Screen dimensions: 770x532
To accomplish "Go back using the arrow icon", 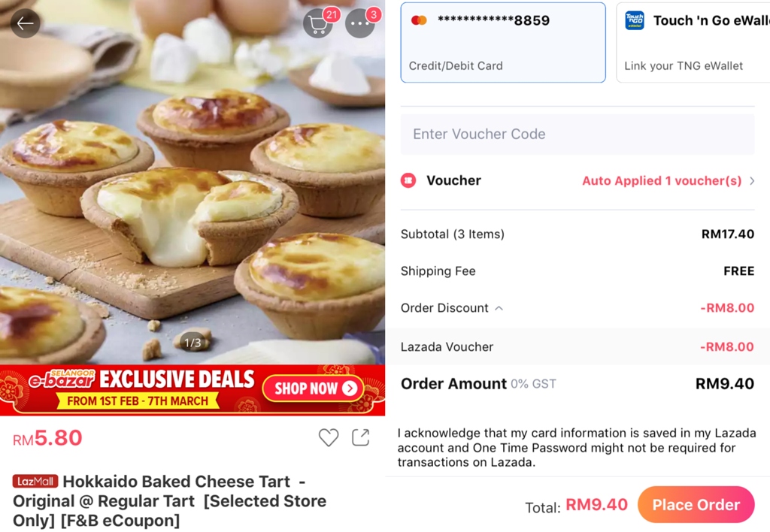I will (25, 23).
